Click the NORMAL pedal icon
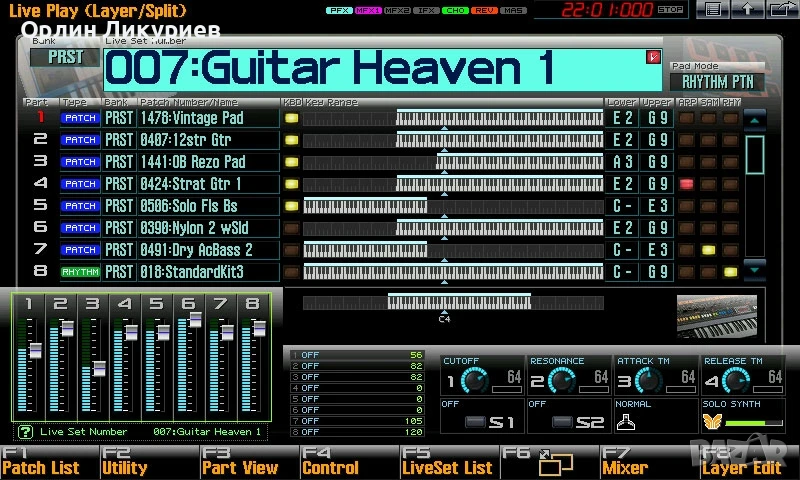Viewport: 800px width, 480px height. 626,422
